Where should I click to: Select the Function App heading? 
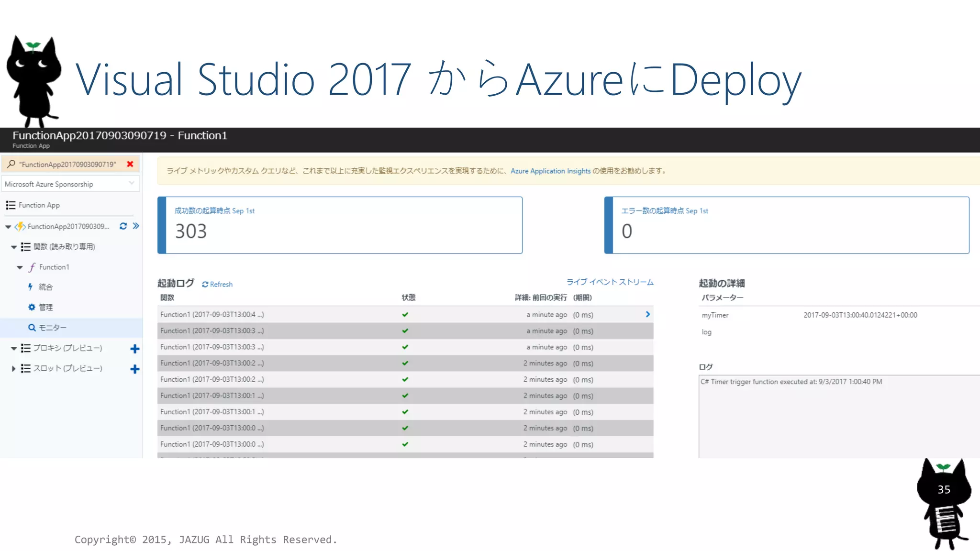tap(39, 205)
